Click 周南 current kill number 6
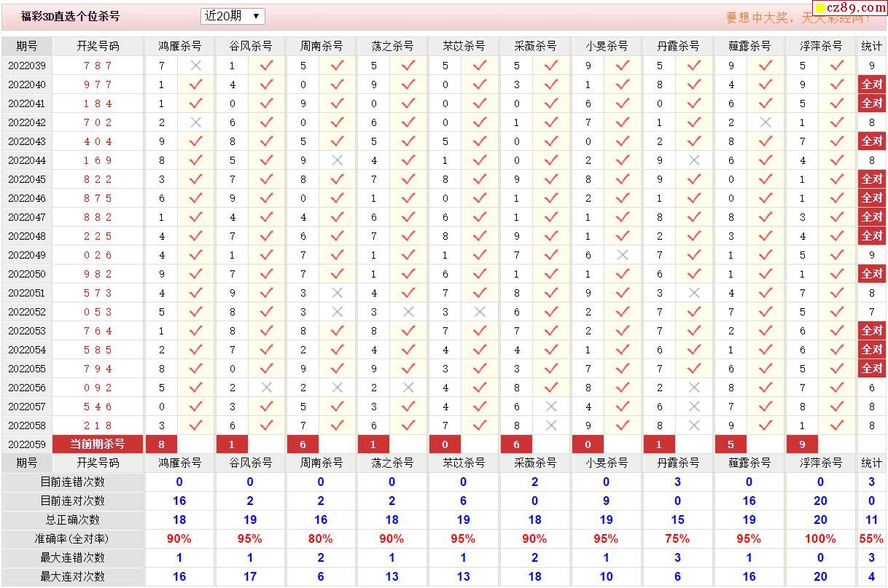Viewport: 888px width, 588px height. coord(303,444)
